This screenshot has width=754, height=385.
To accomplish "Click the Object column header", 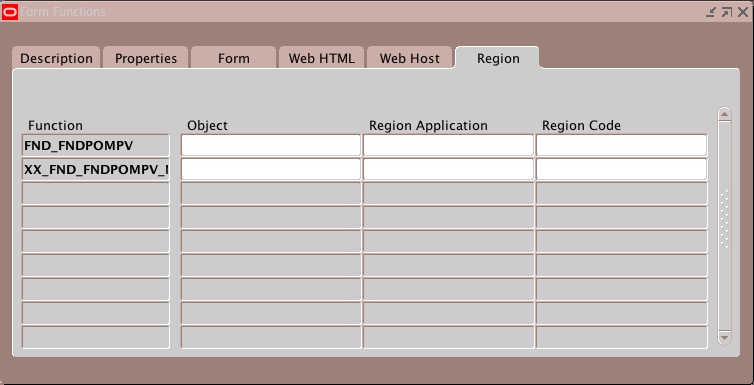I will 207,125.
